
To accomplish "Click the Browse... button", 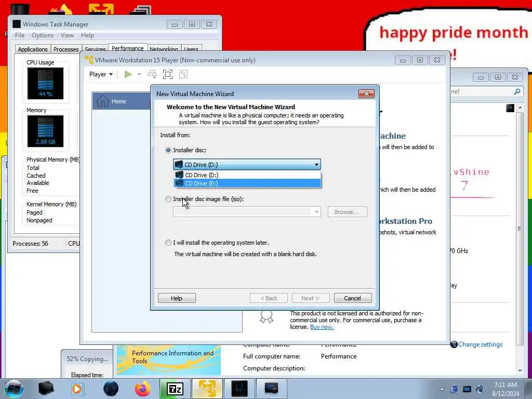I will (348, 212).
